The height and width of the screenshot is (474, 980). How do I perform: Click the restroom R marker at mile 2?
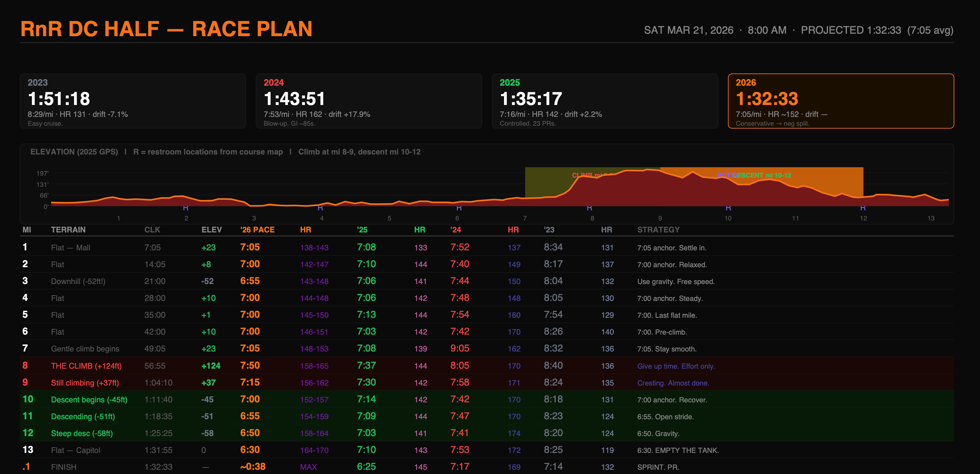[x=186, y=208]
